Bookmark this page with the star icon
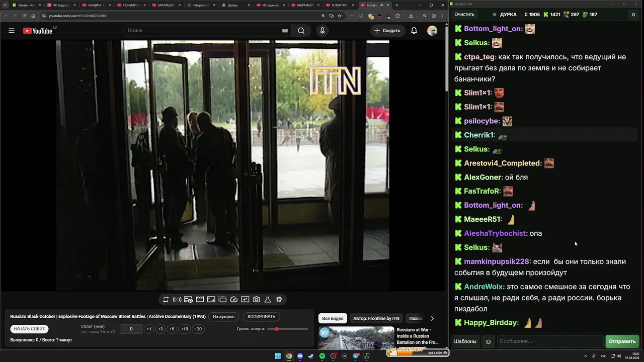Image resolution: width=644 pixels, height=362 pixels. (x=340, y=16)
